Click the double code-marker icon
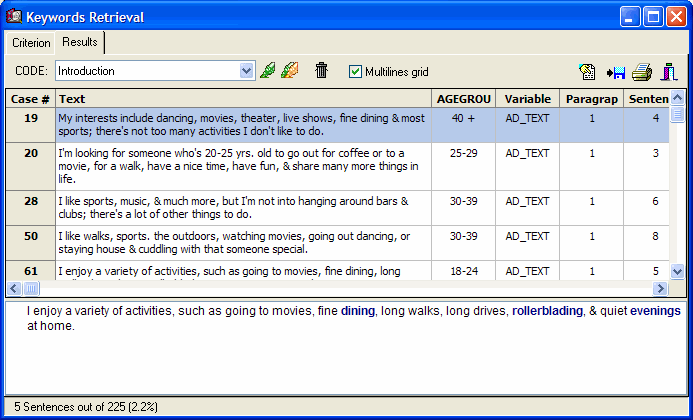 click(x=289, y=71)
